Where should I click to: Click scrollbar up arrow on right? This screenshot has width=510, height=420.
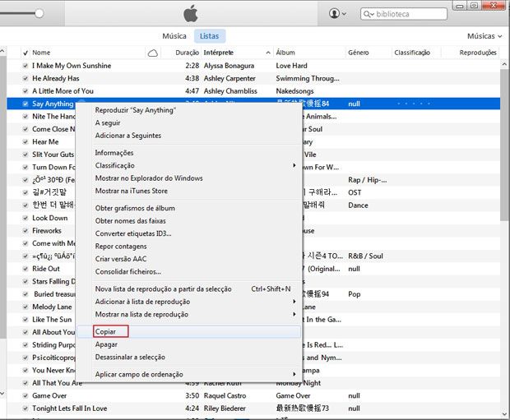pyautogui.click(x=505, y=64)
